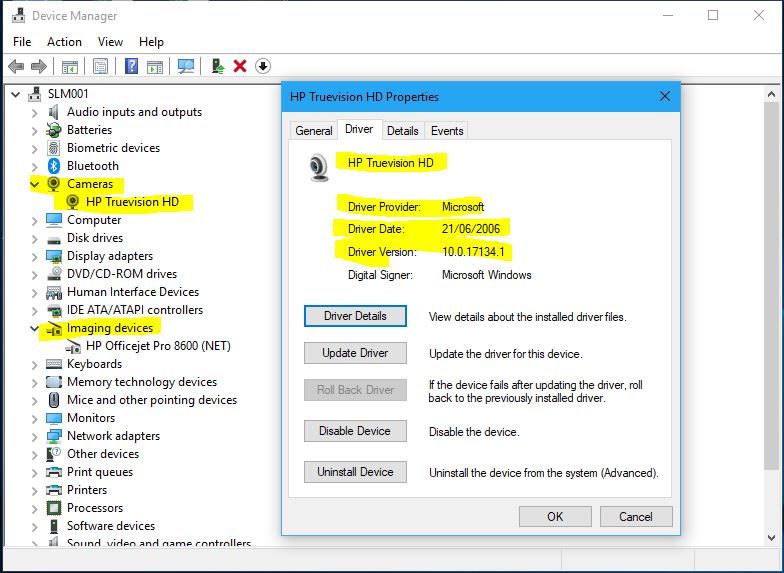Image resolution: width=784 pixels, height=573 pixels.
Task: Click the Digital Signer text Microsoft Windows
Action: click(486, 274)
